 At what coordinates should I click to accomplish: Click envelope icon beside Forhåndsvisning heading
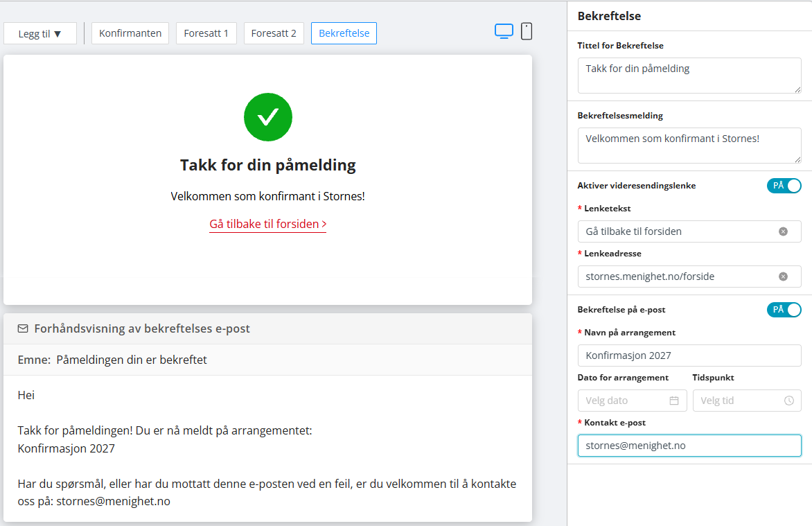pyautogui.click(x=23, y=328)
